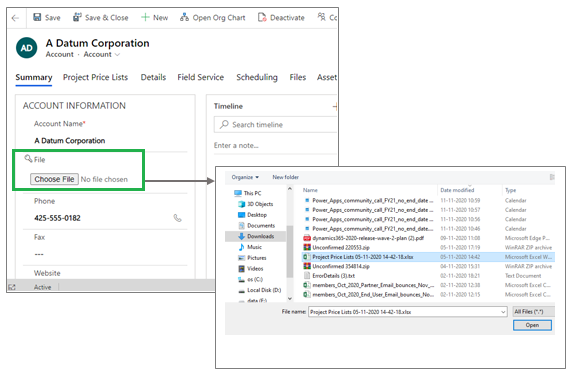Open the Scheduling tab
This screenshot has width=572, height=377.
pyautogui.click(x=257, y=77)
